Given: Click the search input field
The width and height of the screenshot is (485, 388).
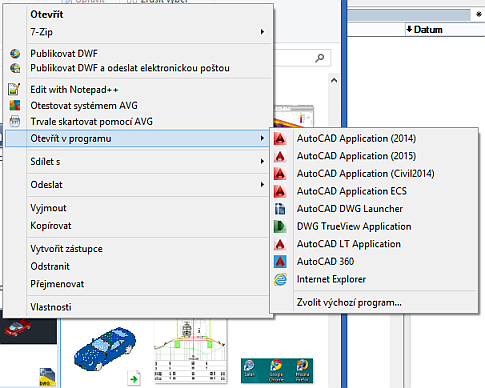Looking at the screenshot, I should (302, 58).
